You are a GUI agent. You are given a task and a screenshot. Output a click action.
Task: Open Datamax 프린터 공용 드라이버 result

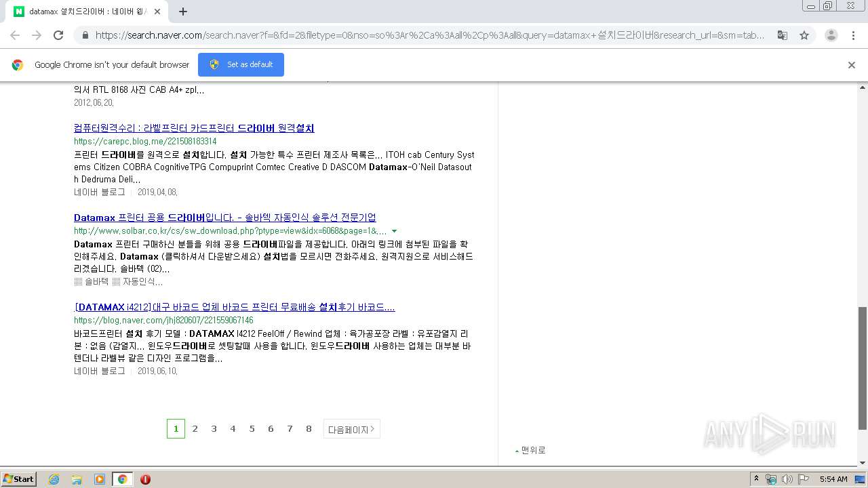(225, 218)
